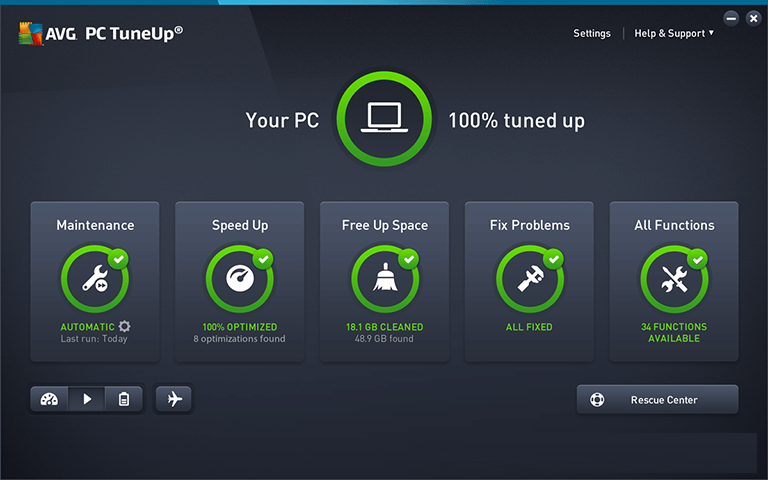Click 'AUTOMATIC' maintenance status text

[x=88, y=327]
